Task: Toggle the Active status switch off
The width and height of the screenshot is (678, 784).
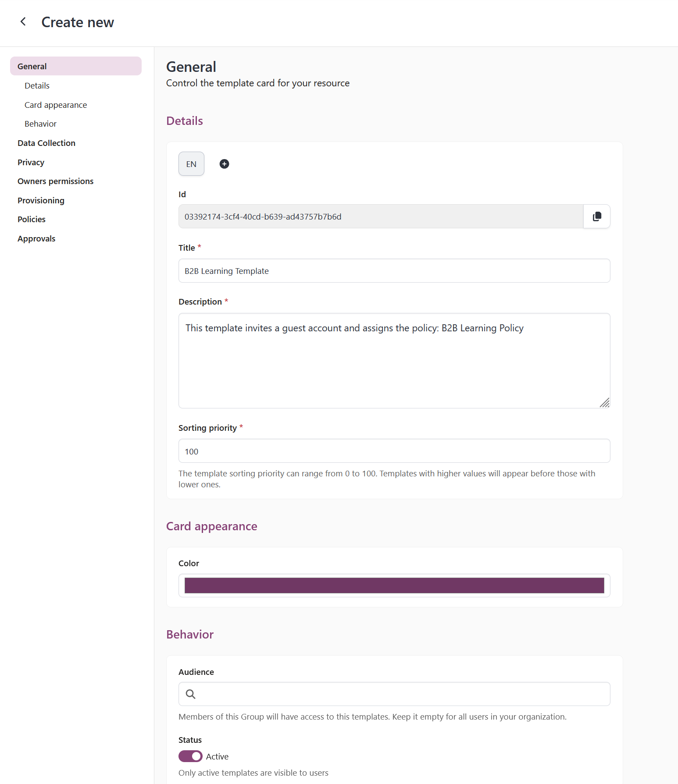Action: coord(191,756)
